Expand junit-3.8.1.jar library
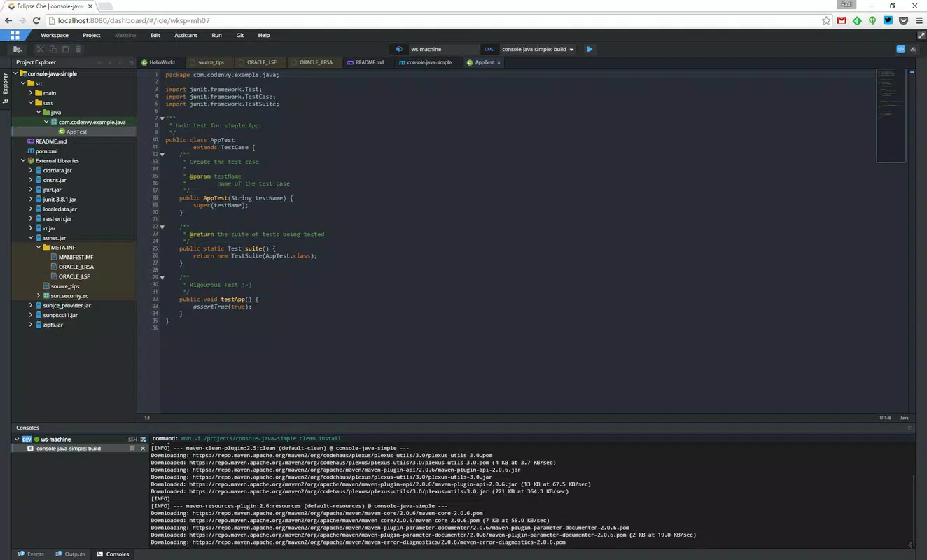The height and width of the screenshot is (560, 927). click(x=31, y=199)
